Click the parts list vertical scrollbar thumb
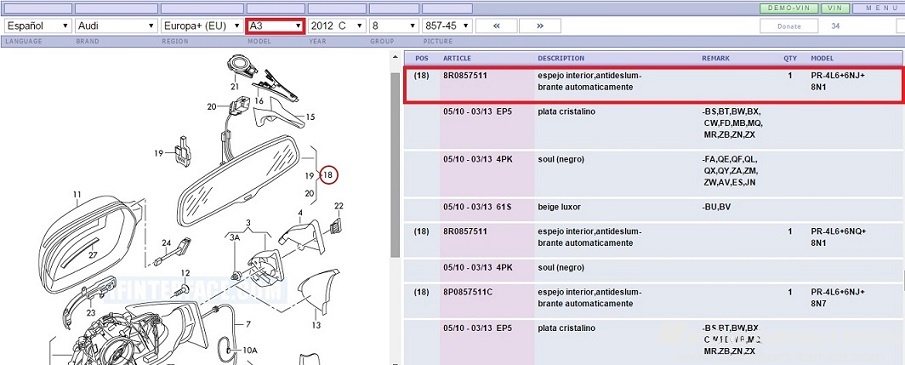 pos(395,165)
